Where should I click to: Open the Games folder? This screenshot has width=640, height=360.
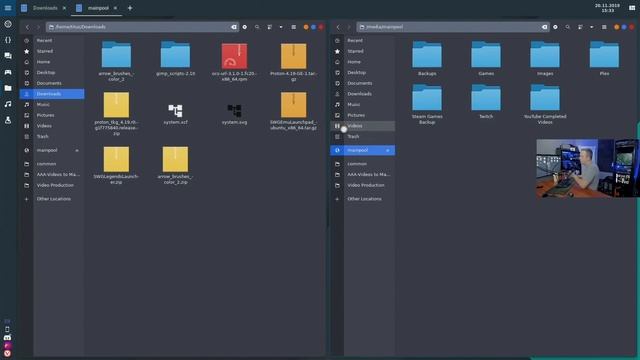tap(486, 58)
